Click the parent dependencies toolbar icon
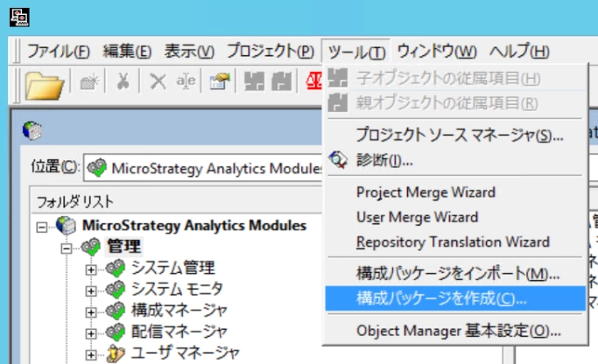598x364 pixels. (x=281, y=81)
